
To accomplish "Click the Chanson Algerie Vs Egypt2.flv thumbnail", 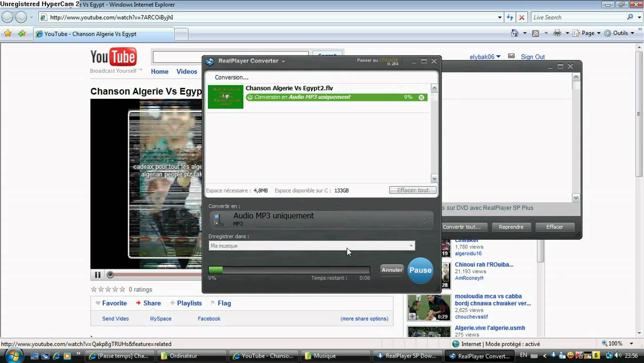I will pos(226,97).
